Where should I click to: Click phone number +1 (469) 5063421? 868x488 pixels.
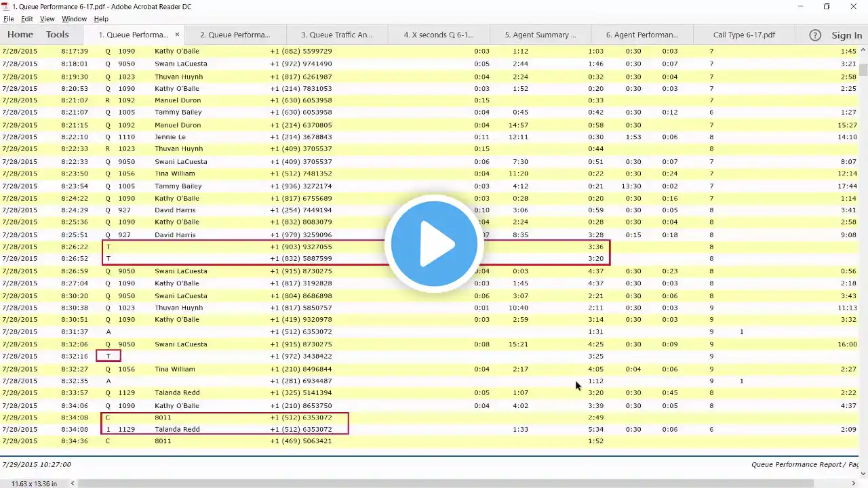[x=301, y=441]
